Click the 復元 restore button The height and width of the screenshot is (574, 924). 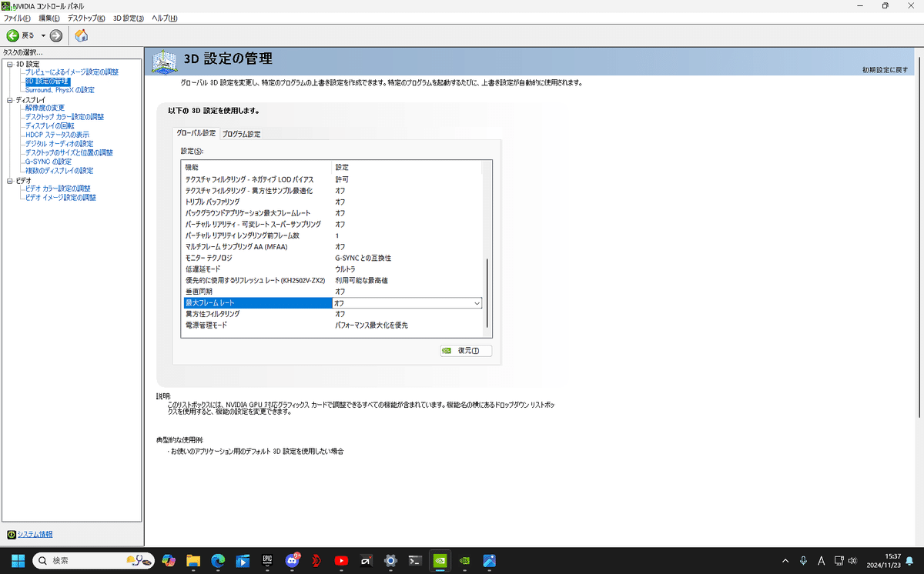tap(466, 351)
